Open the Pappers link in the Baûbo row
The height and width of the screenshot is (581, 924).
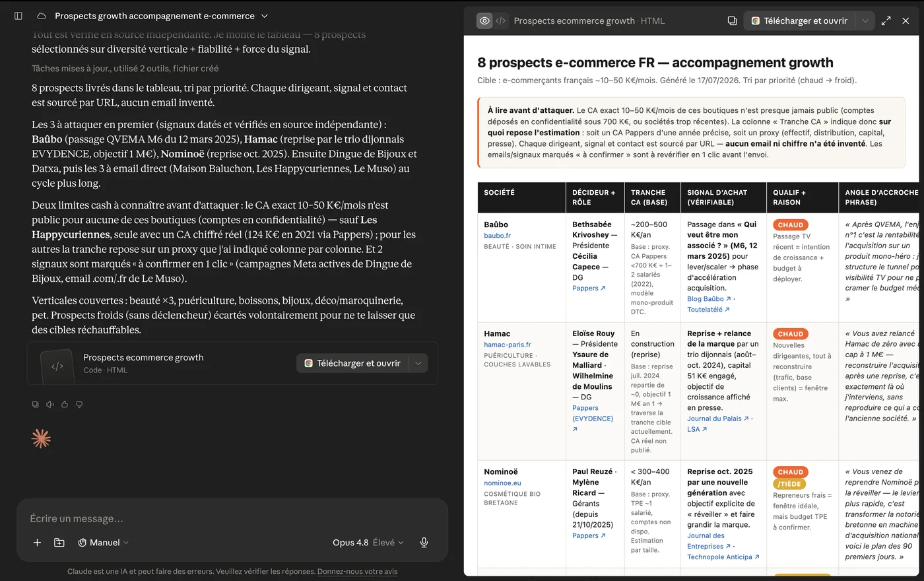tap(589, 289)
